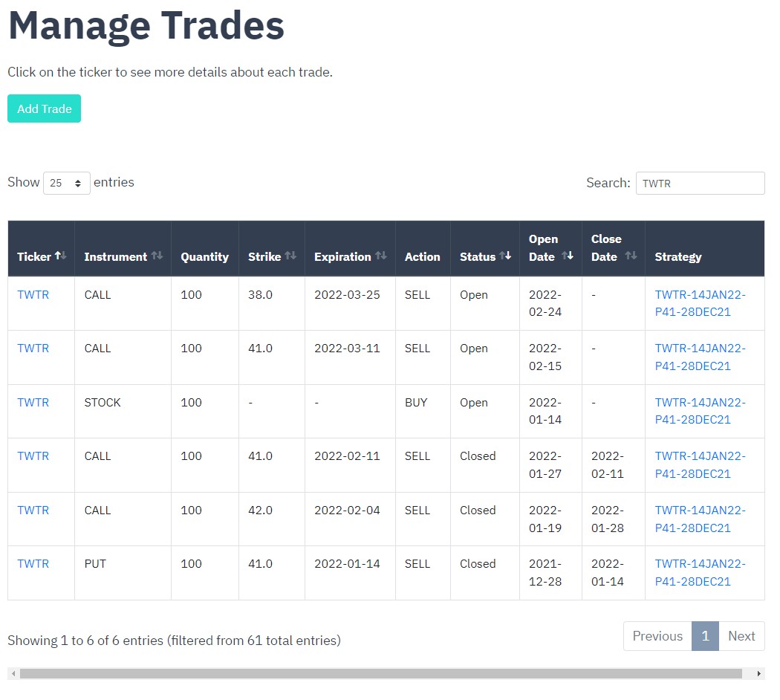Select close date 2022-02-11 cell
The height and width of the screenshot is (700, 780).
click(614, 465)
